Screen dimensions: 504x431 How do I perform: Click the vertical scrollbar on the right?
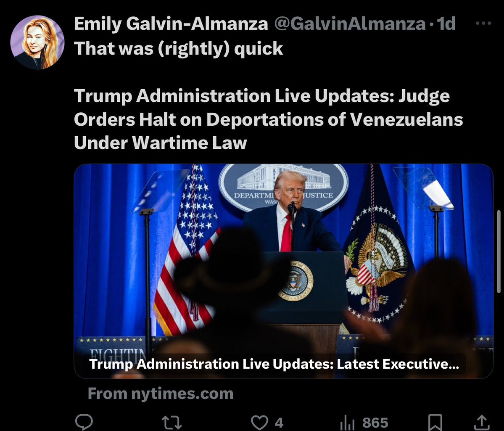tap(499, 251)
